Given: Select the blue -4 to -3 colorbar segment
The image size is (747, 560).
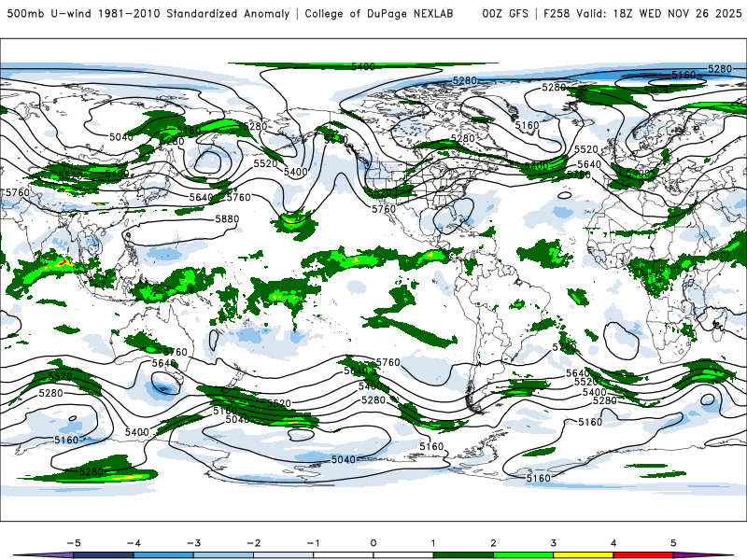Looking at the screenshot, I should [163, 555].
